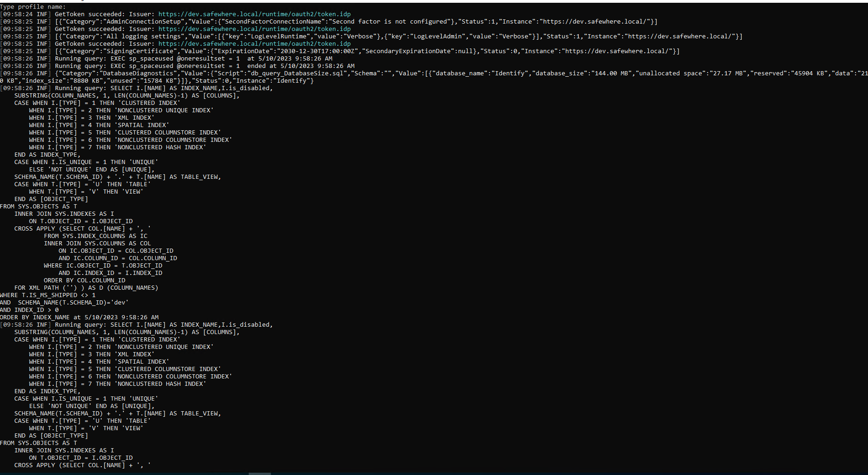Click the 'AND INDEX_ID > 0' line

[x=30, y=310]
